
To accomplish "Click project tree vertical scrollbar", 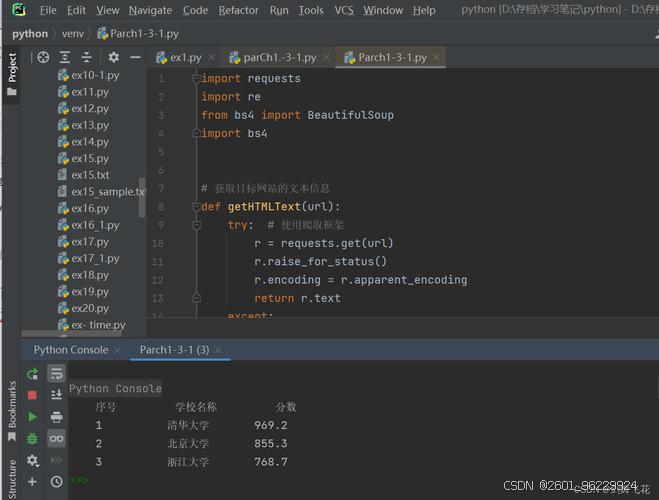I will click(142, 197).
